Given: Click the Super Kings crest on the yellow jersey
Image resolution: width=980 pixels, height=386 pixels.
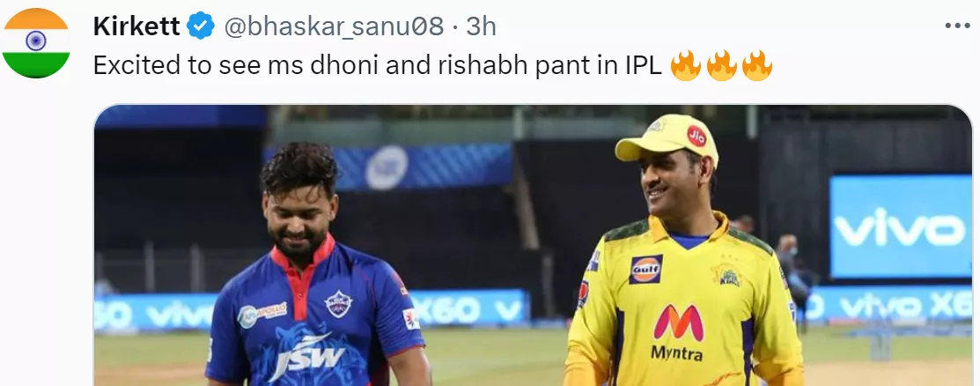Looking at the screenshot, I should (727, 273).
